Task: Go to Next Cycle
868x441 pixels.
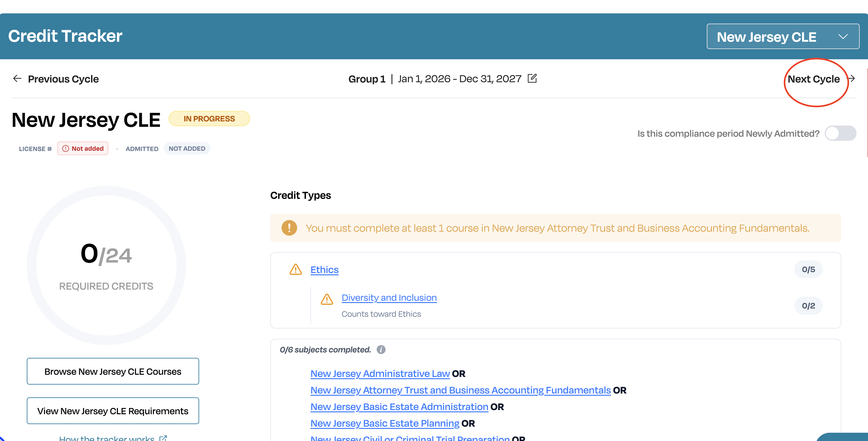Action: coord(813,79)
